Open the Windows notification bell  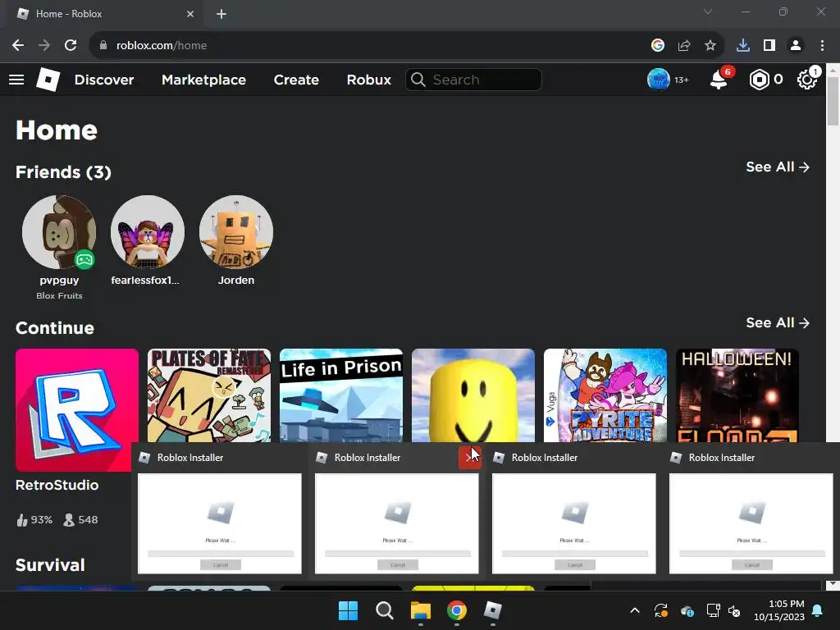[818, 610]
